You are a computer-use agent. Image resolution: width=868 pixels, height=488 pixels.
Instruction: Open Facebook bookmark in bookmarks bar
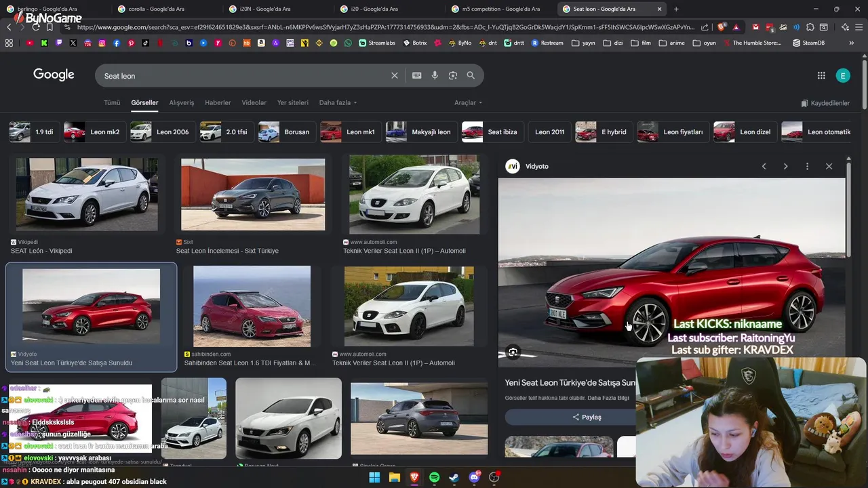coord(117,43)
